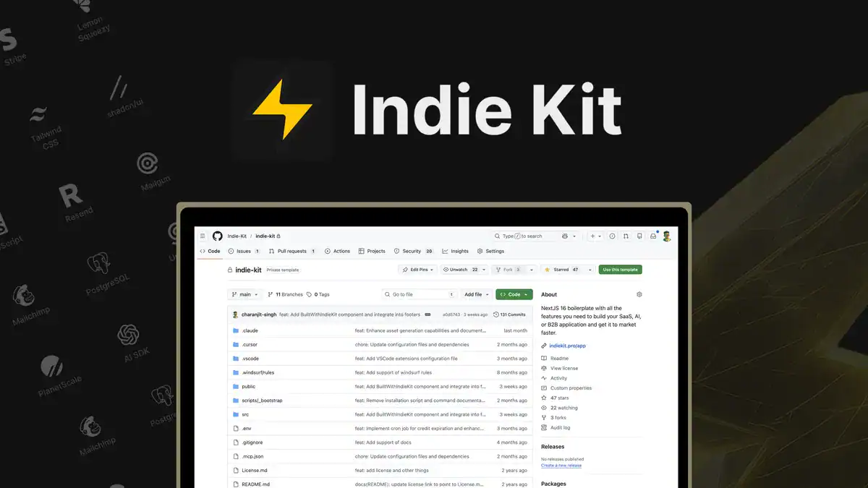Click the Go to file field
868x488 pixels.
pyautogui.click(x=420, y=294)
